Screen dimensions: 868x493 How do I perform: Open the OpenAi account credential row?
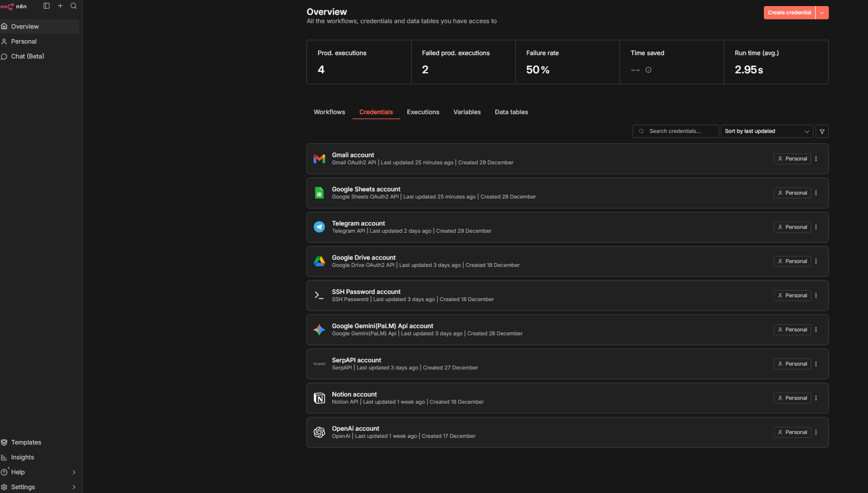[x=496, y=432]
